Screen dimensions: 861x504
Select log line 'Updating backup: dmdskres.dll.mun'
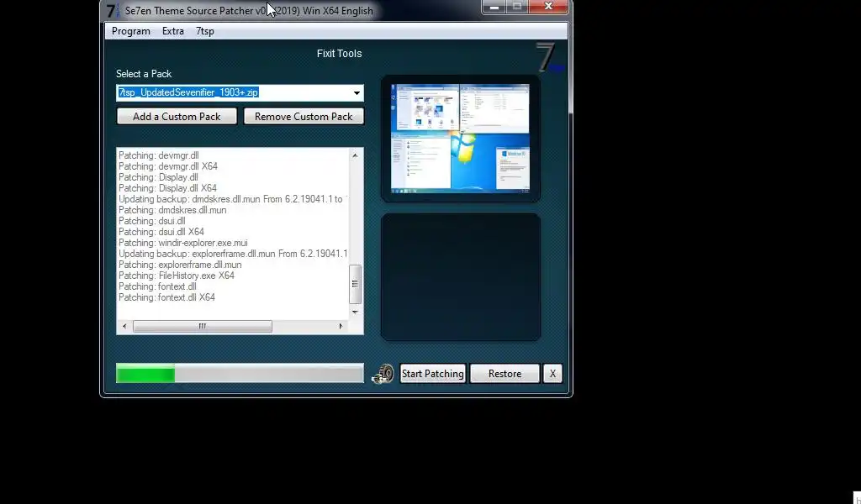233,199
